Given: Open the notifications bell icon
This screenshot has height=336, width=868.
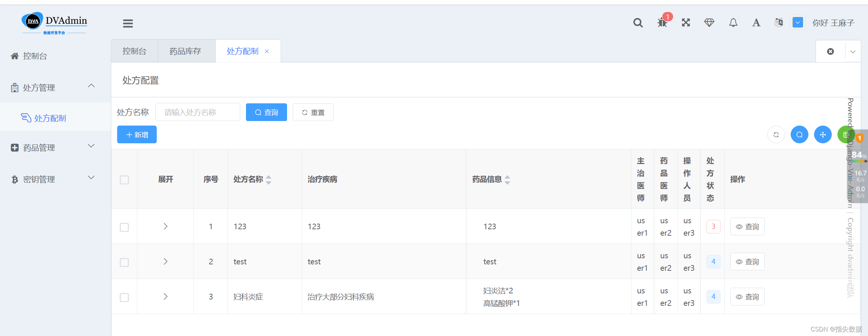Looking at the screenshot, I should point(733,23).
